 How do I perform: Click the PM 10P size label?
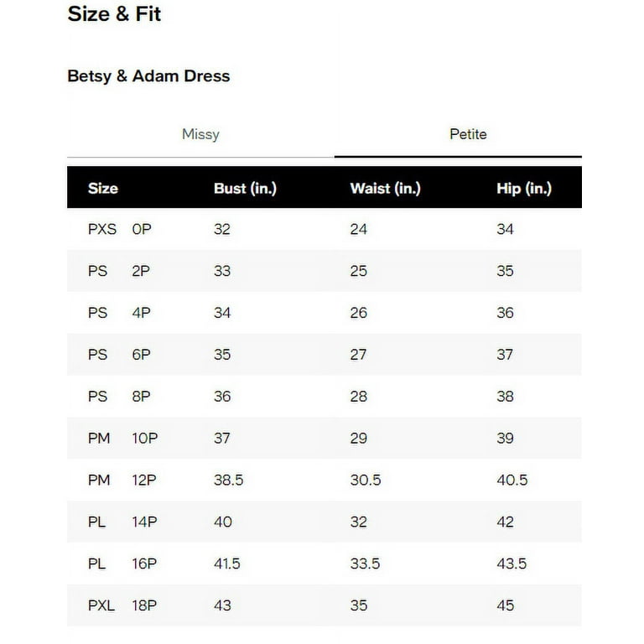[x=122, y=439]
